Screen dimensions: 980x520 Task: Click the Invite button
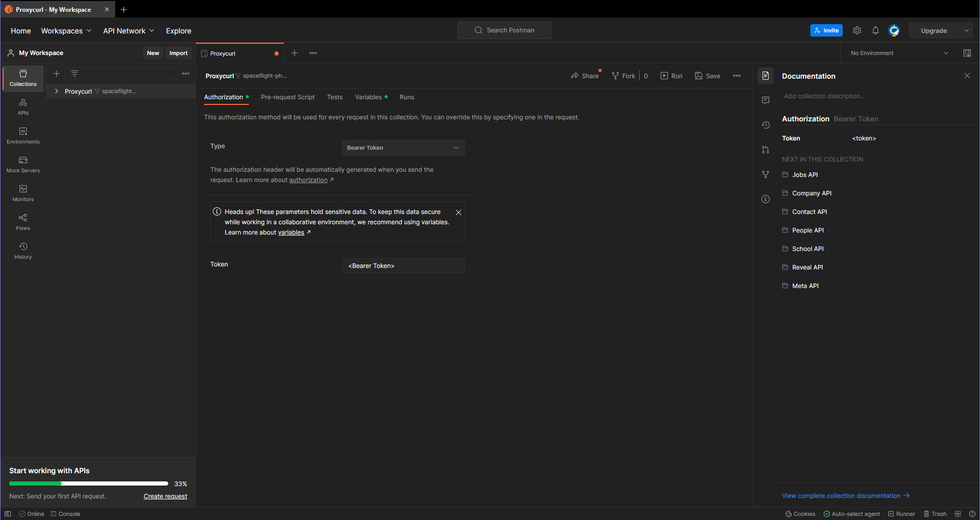826,30
